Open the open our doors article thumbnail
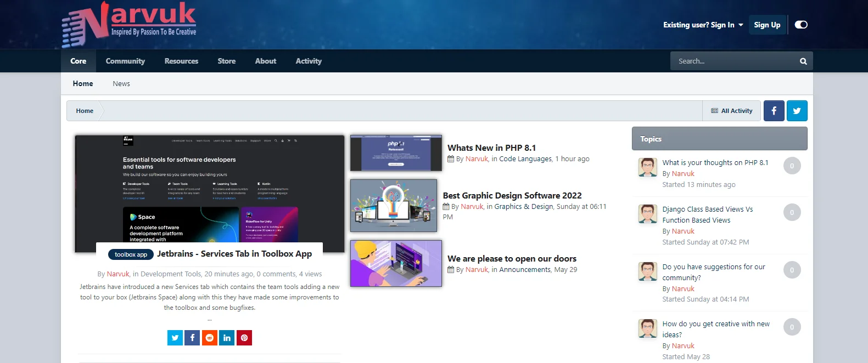Viewport: 868px width, 363px height. click(396, 263)
